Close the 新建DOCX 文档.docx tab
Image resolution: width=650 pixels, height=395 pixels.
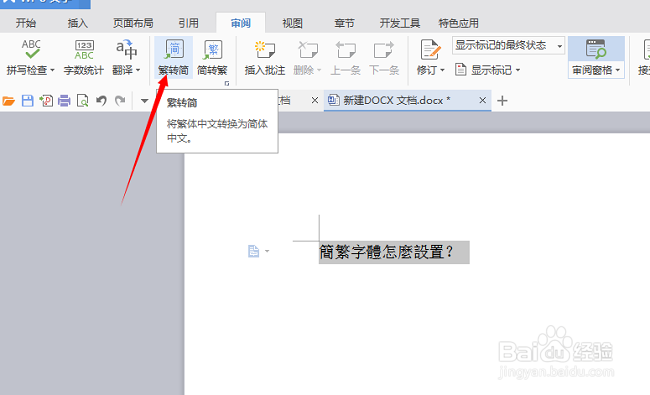483,100
